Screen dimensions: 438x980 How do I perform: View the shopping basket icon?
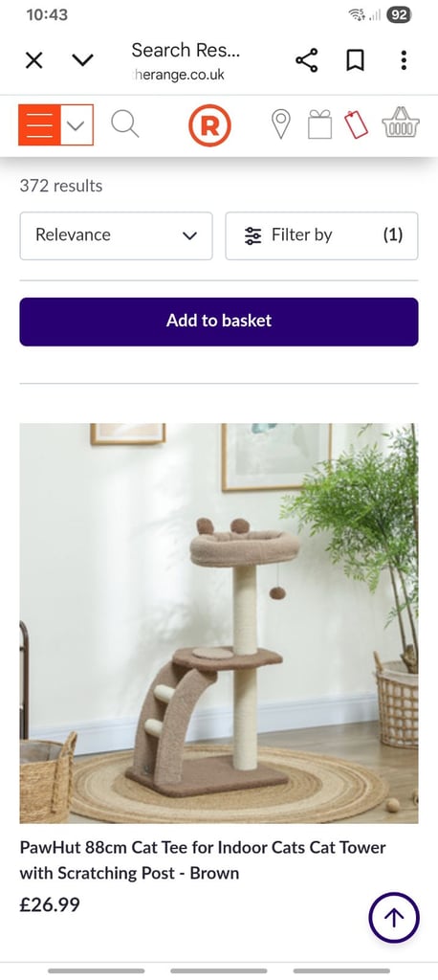click(x=401, y=122)
